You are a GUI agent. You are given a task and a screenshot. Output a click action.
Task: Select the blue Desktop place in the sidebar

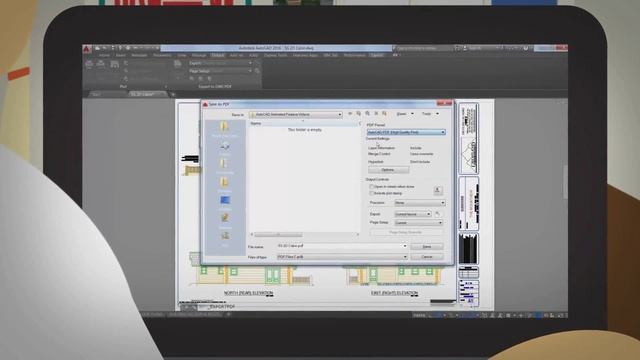[224, 202]
